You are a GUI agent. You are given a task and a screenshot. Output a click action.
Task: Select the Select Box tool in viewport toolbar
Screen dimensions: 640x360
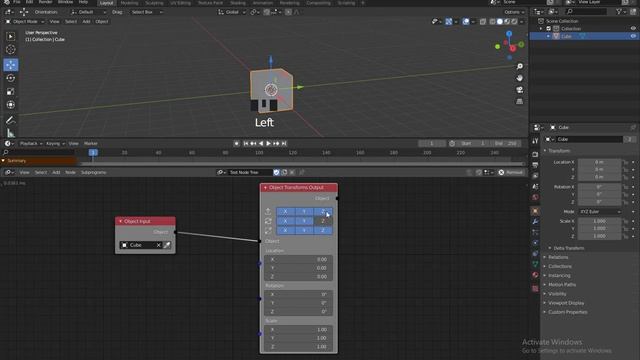click(11, 36)
